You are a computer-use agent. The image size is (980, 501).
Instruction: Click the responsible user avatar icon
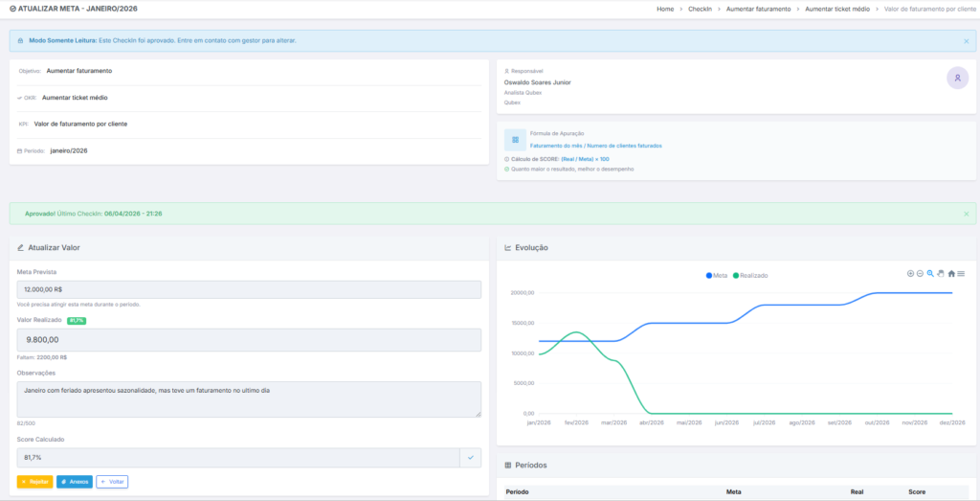pyautogui.click(x=957, y=79)
